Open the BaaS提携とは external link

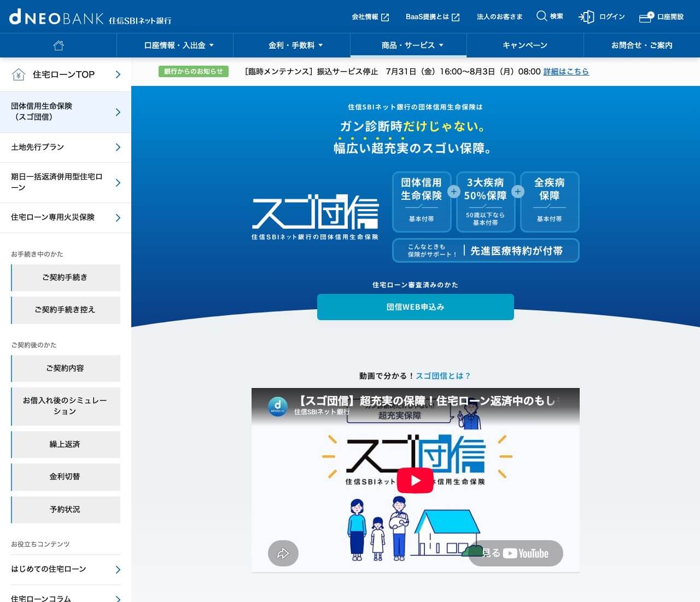click(x=433, y=17)
